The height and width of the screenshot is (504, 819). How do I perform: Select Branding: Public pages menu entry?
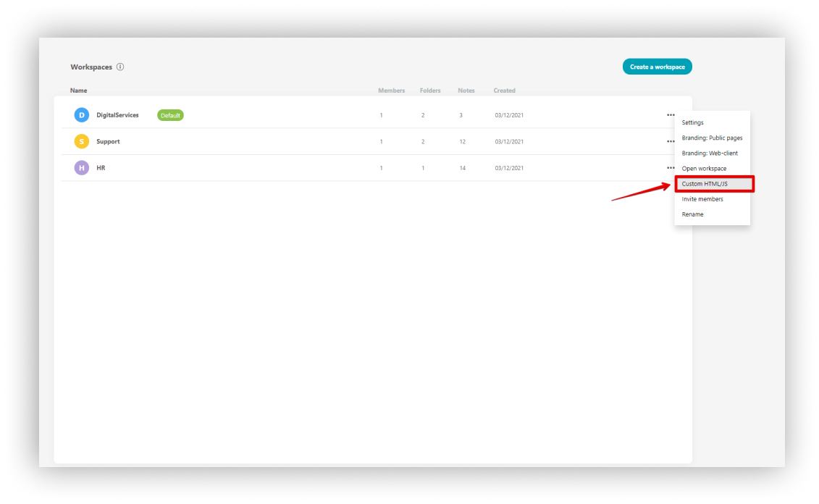coord(712,138)
